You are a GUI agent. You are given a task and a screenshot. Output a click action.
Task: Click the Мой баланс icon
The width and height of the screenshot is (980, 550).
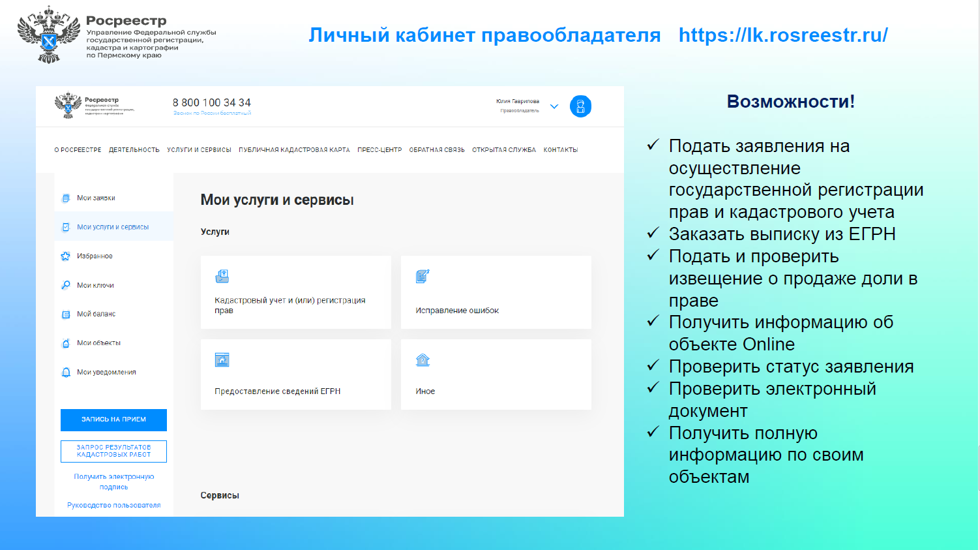point(66,314)
